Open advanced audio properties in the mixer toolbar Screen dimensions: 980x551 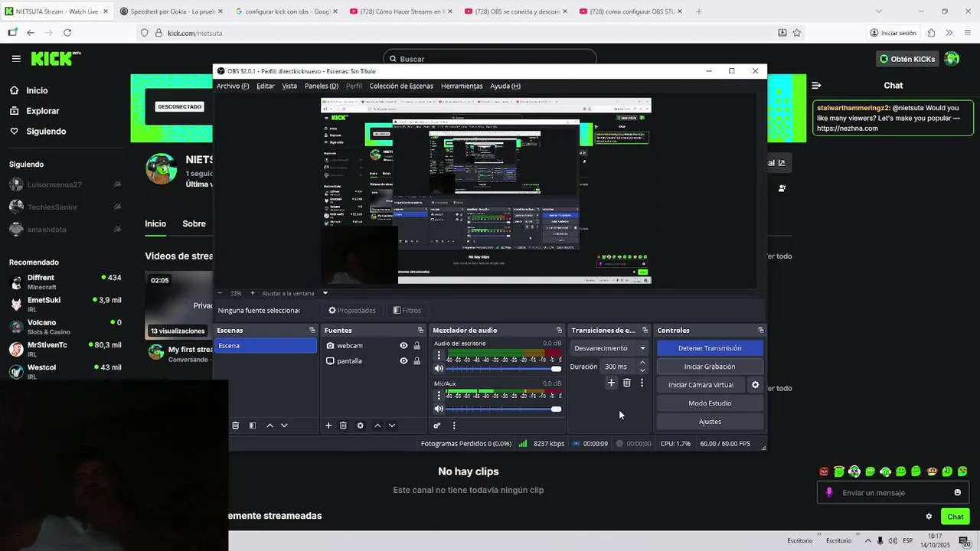437,425
